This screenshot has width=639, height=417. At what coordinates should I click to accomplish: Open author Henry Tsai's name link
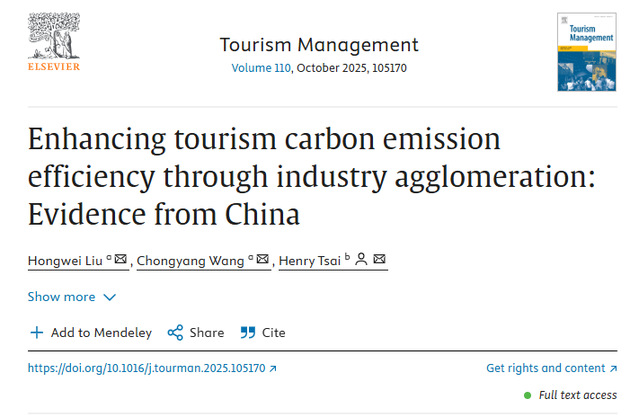(x=310, y=260)
